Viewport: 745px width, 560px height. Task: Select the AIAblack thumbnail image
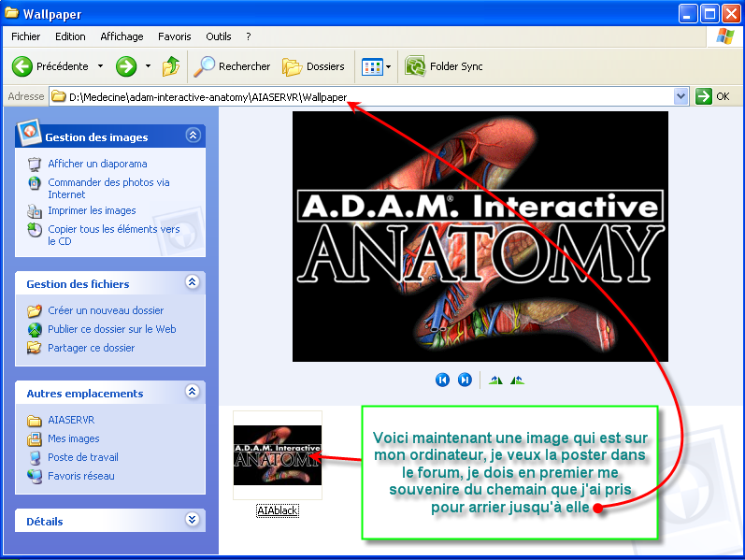(x=278, y=455)
